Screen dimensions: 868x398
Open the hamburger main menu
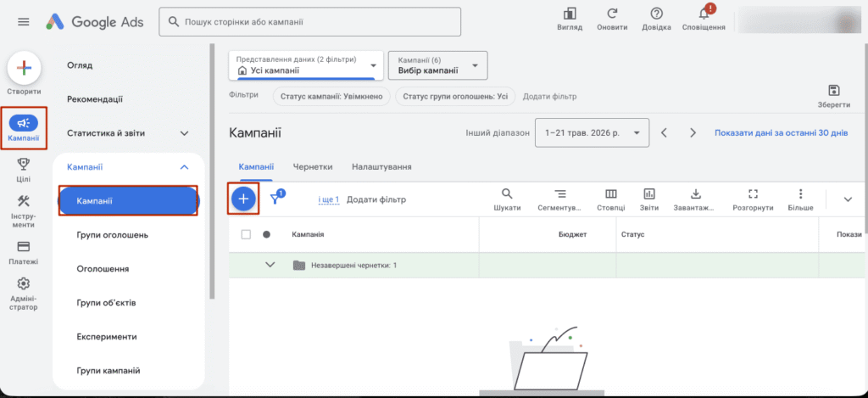tap(23, 21)
